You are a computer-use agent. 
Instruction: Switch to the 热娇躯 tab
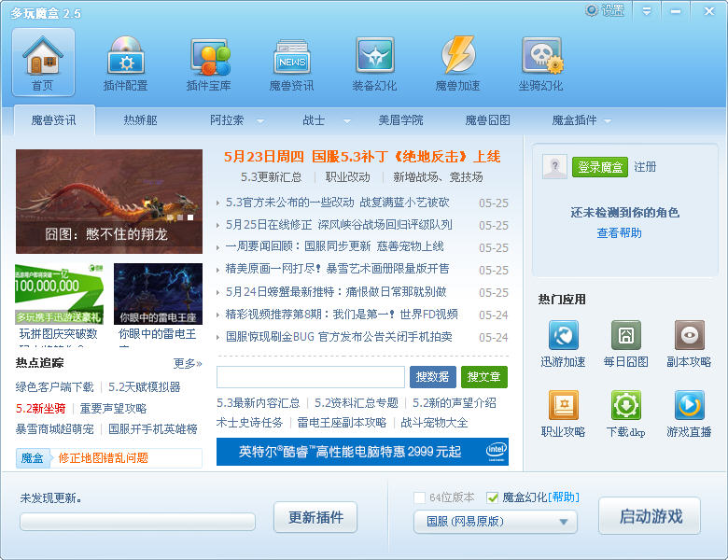pos(140,120)
